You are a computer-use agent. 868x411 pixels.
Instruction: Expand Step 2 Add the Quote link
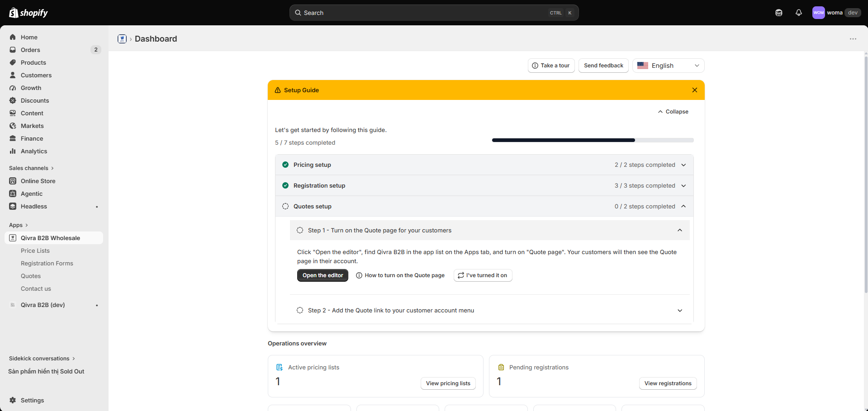point(489,310)
